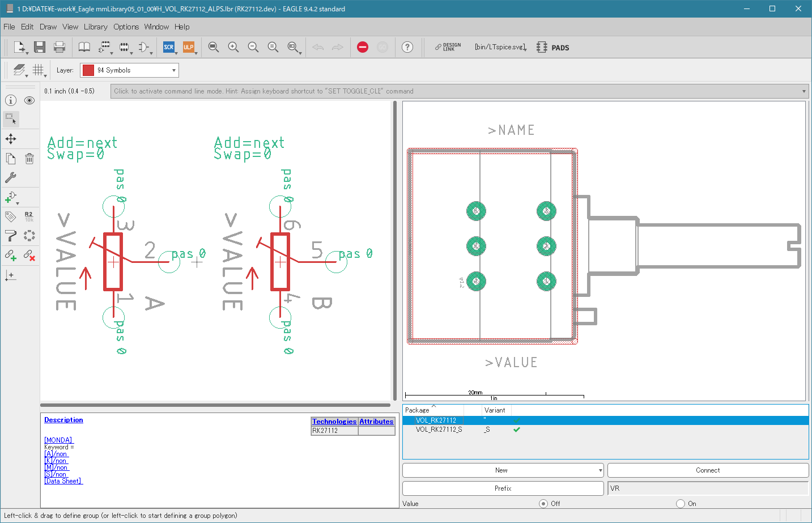
Task: Open the Library menu
Action: (x=95, y=27)
